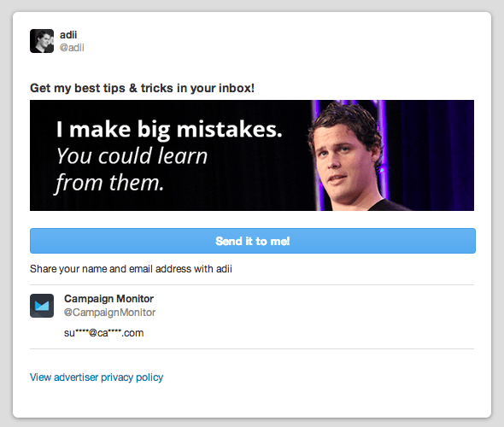Click the bold adii display name

(x=68, y=35)
